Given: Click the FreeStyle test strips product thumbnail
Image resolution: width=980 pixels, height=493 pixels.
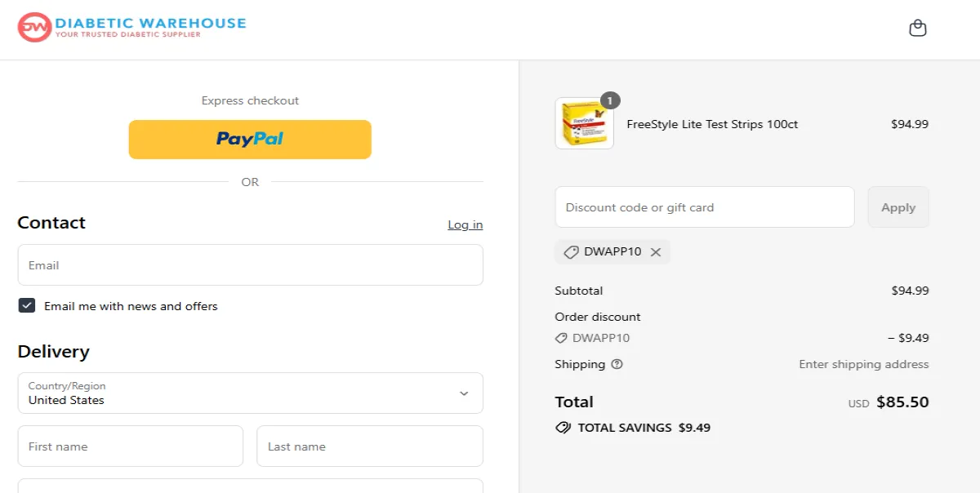Looking at the screenshot, I should coord(584,123).
